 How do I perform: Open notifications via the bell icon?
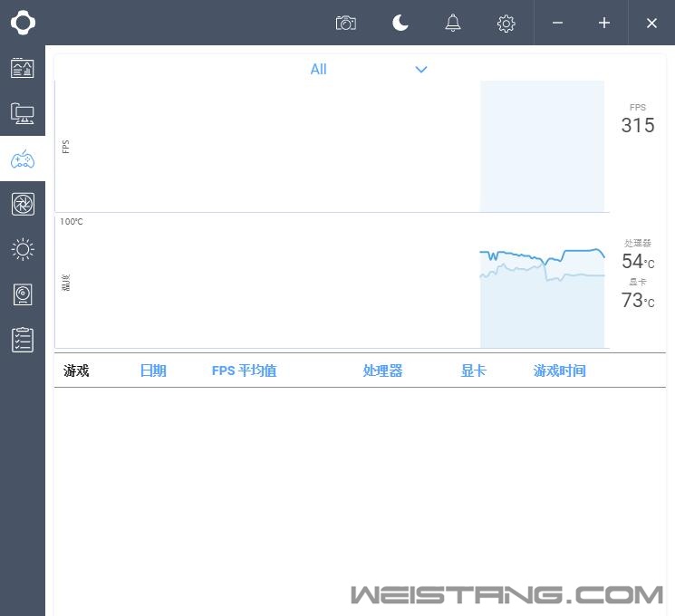(x=453, y=24)
